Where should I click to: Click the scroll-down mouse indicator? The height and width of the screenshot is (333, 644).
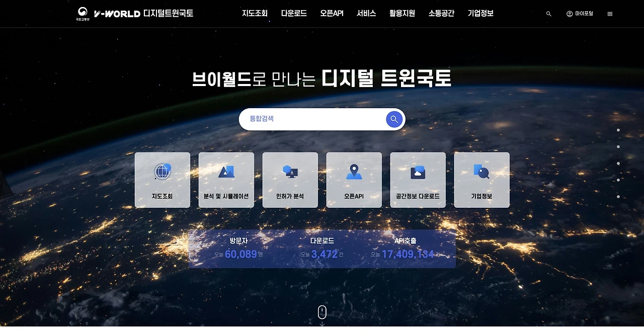coord(321,312)
